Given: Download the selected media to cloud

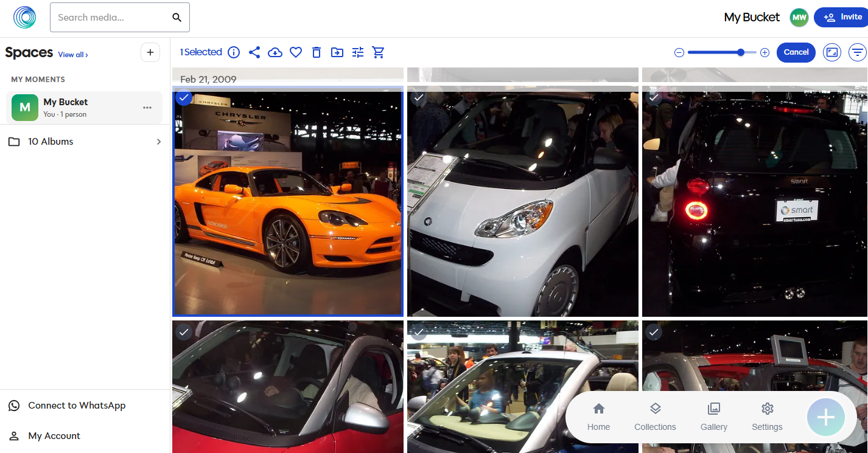Looking at the screenshot, I should [275, 52].
